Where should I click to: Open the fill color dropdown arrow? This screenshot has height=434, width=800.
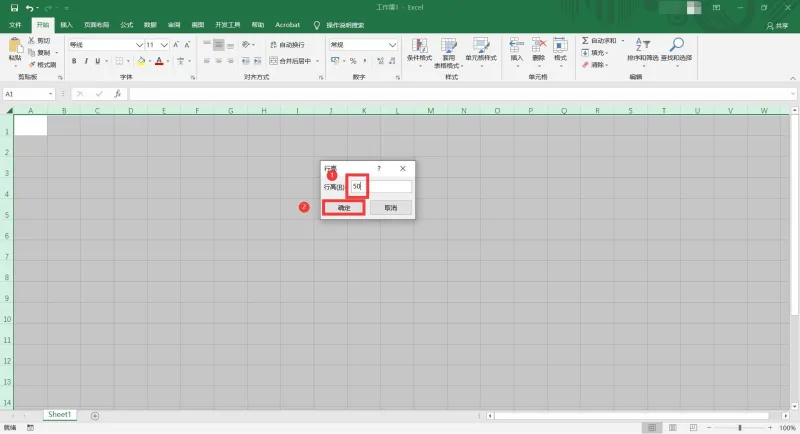pyautogui.click(x=149, y=61)
